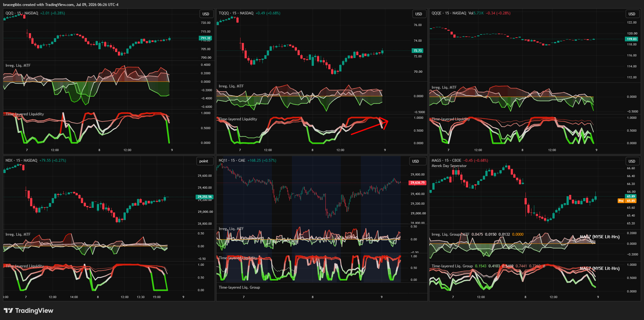Viewport: 644px width, 320px height.
Task: Click the QQQE · 15 · NASDAQ symbol title
Action: tap(449, 13)
